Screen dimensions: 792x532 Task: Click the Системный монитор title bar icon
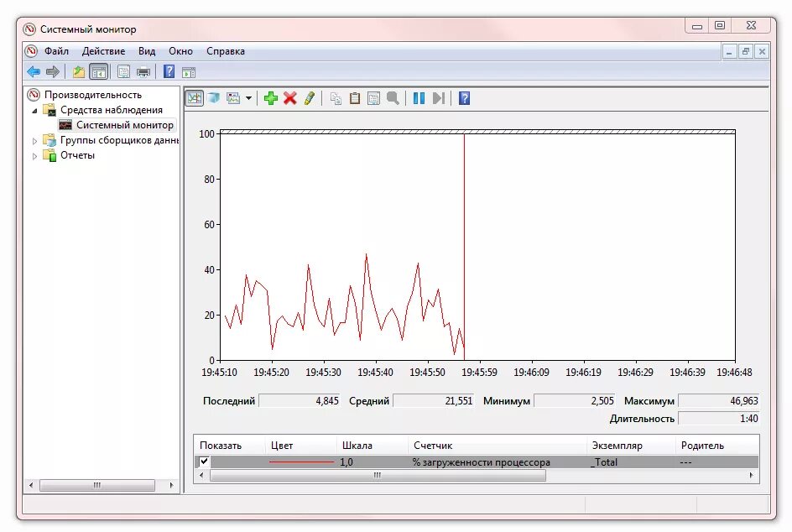[x=30, y=29]
